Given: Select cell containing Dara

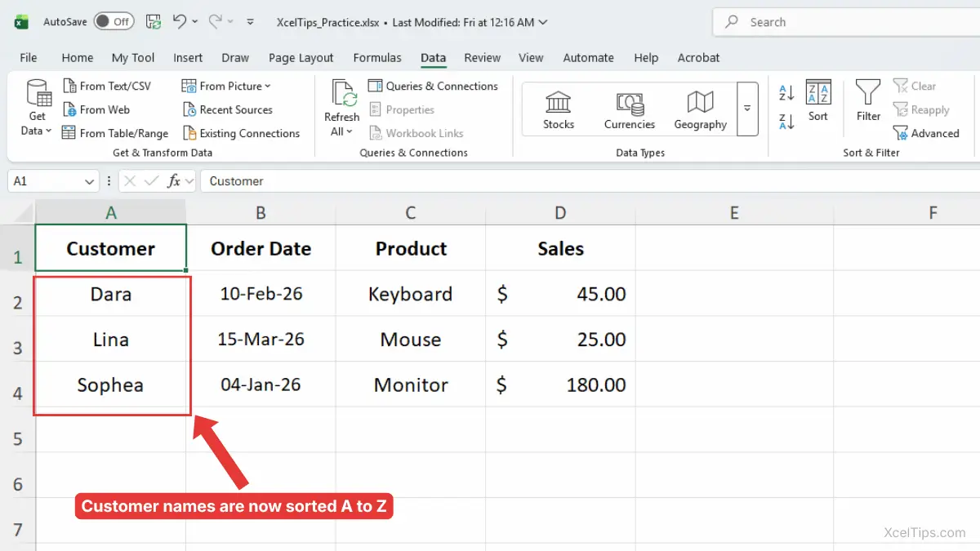Looking at the screenshot, I should [110, 294].
